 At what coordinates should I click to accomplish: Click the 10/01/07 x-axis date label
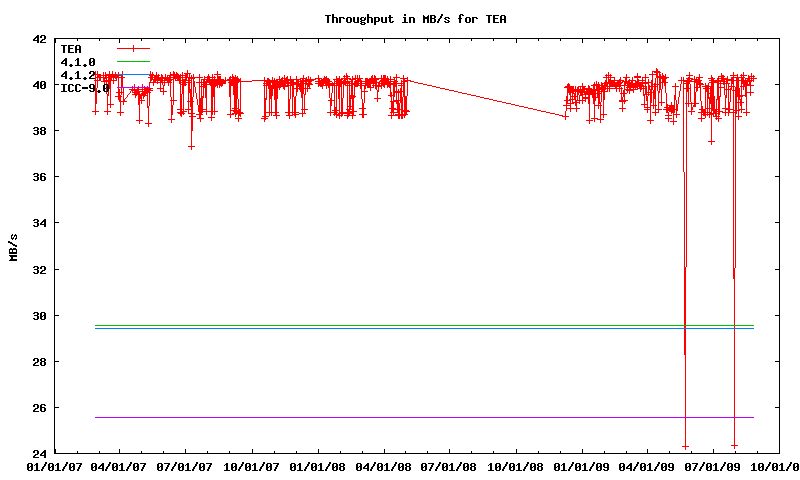252,467
